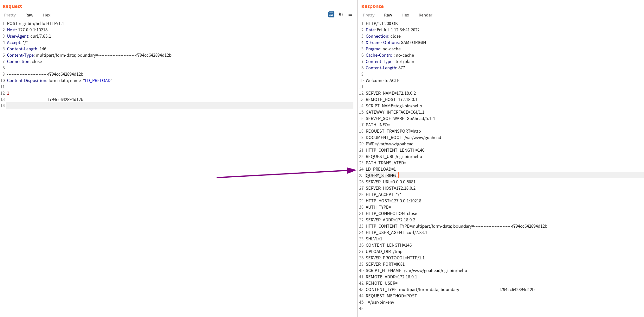
Task: Click the 'LD_PRELOAD=1' response line
Action: click(381, 169)
